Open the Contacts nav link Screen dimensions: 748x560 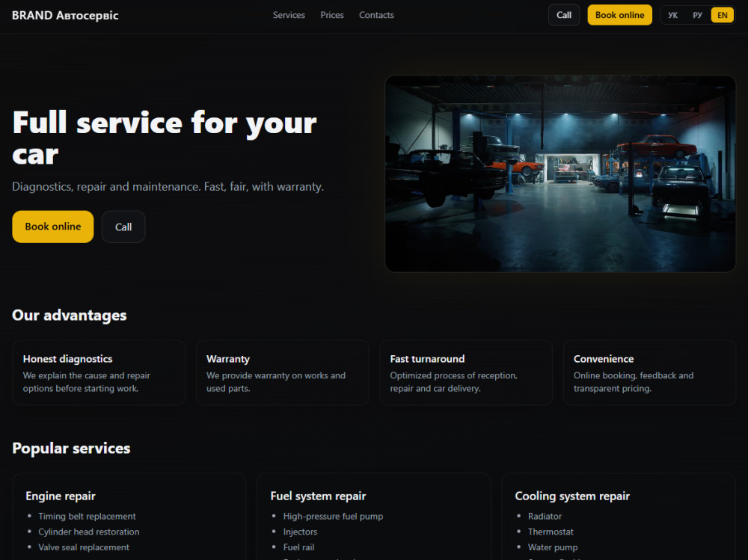coord(376,15)
